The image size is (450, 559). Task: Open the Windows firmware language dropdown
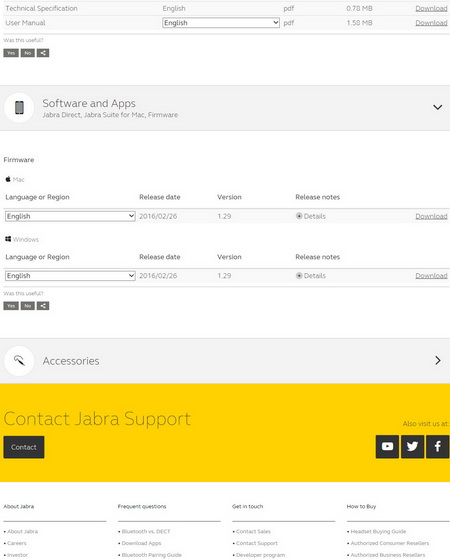click(70, 276)
